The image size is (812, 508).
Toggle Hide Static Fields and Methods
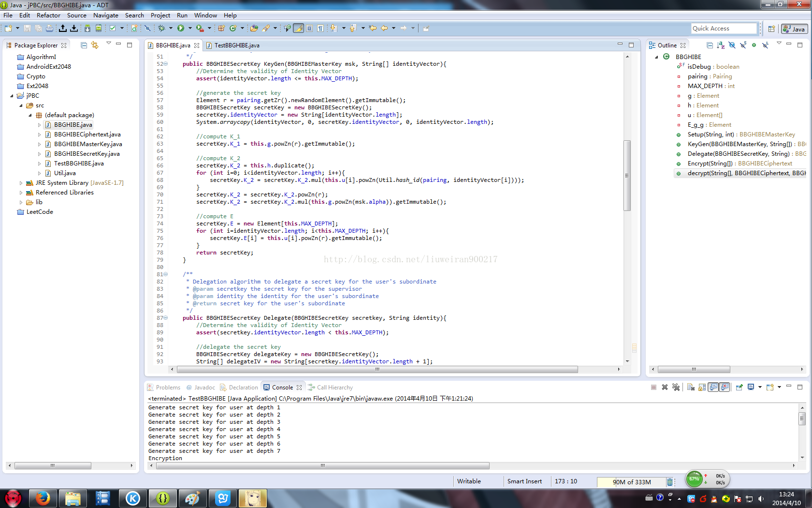[743, 45]
